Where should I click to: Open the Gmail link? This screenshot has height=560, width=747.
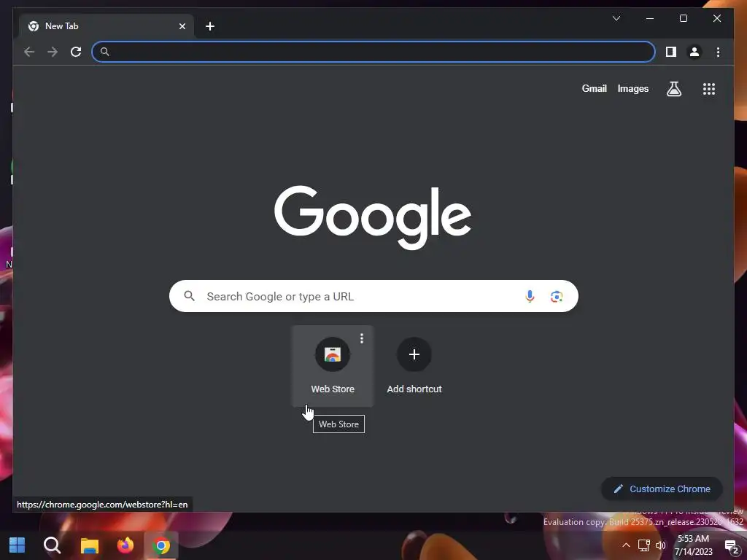pos(594,88)
